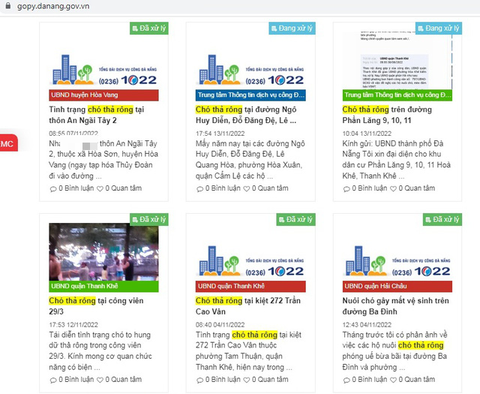This screenshot has height=394, width=480.
Task: Click comment icon on đường Ba Đình card
Action: click(x=346, y=380)
